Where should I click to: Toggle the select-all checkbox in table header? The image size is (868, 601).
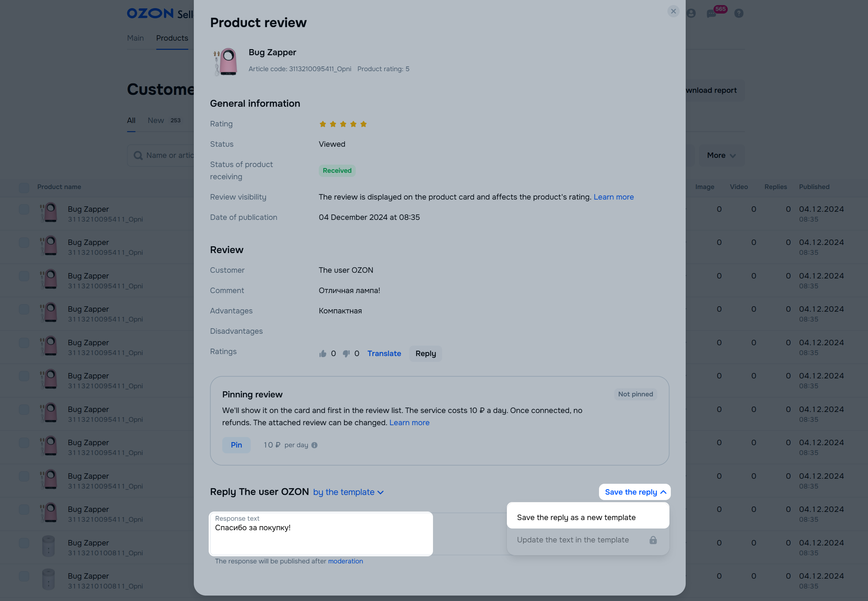tap(24, 187)
